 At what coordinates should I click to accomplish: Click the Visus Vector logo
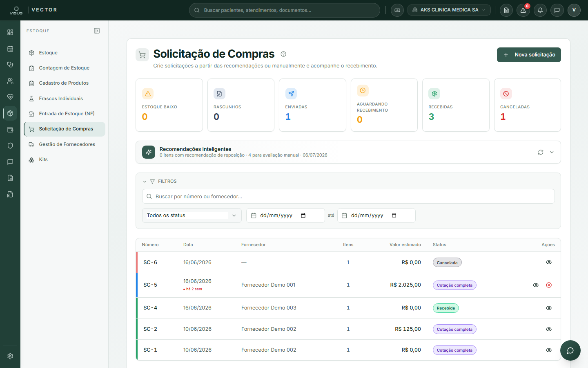pyautogui.click(x=33, y=10)
